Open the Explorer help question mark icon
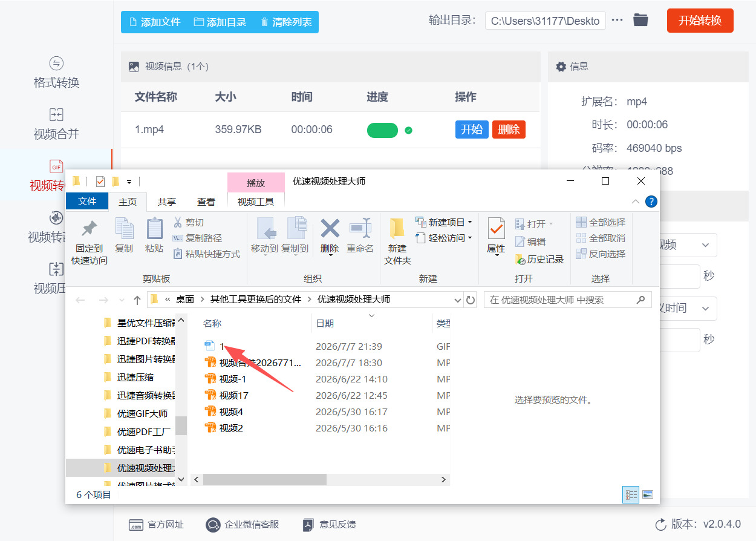This screenshot has height=541, width=756. (x=651, y=202)
